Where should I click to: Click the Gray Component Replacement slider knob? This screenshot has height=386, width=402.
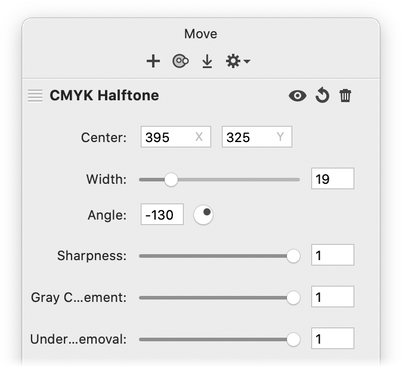(293, 298)
